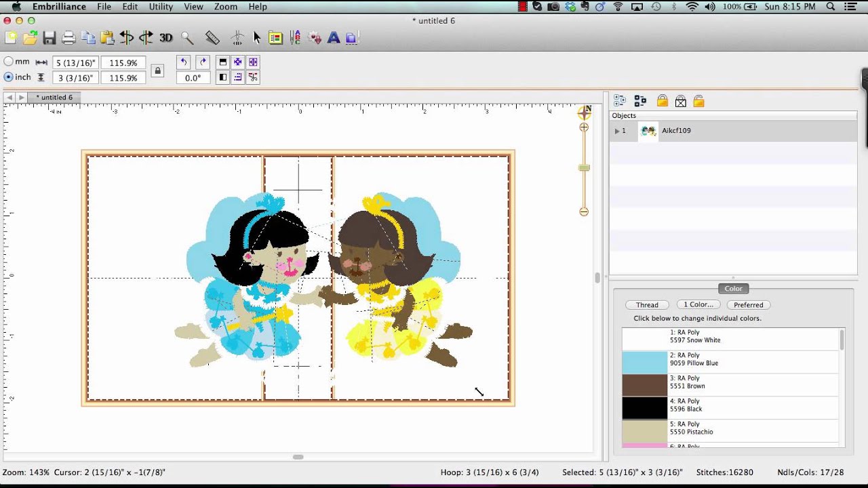
Task: Click the crossed-out lock icon
Action: 681,101
